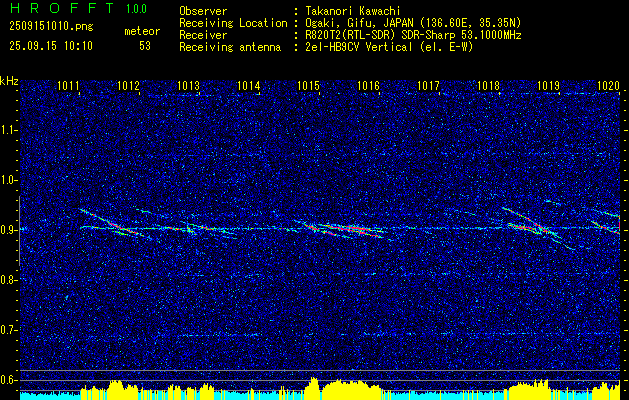This screenshot has width=629, height=400.
Task: Click the 1012 time marker
Action: click(128, 85)
